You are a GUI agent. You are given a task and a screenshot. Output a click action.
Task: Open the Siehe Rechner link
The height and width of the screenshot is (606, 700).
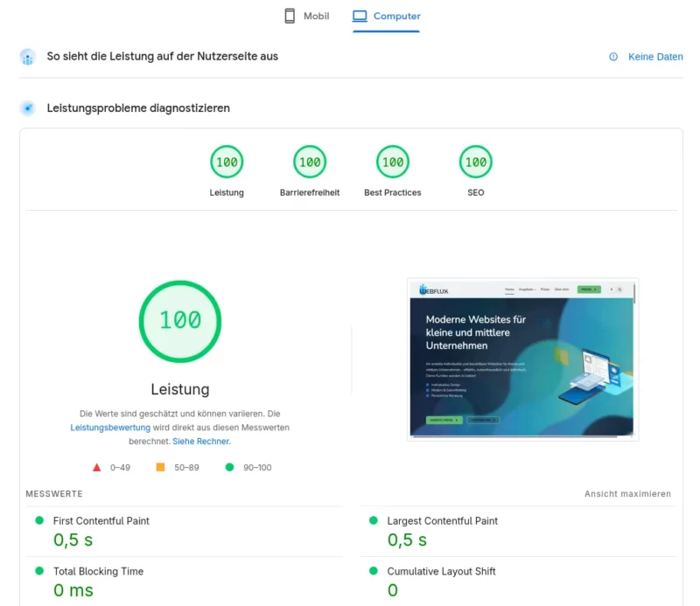[x=201, y=442]
